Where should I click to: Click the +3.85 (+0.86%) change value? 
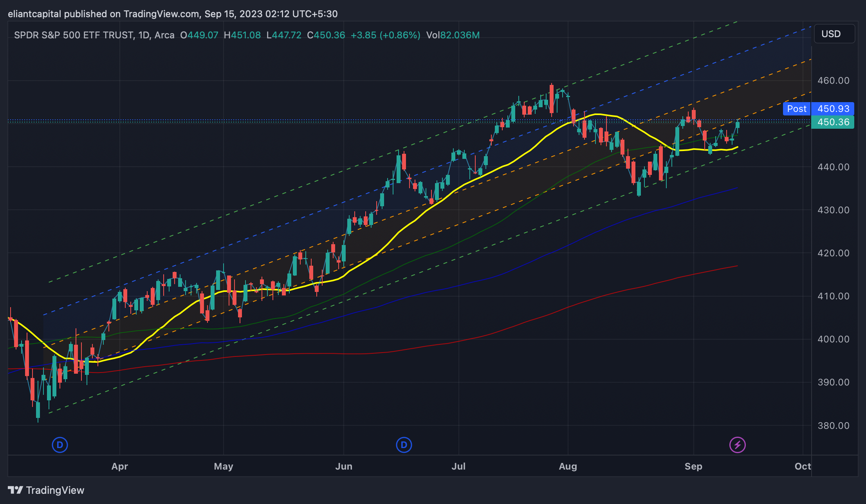[385, 35]
